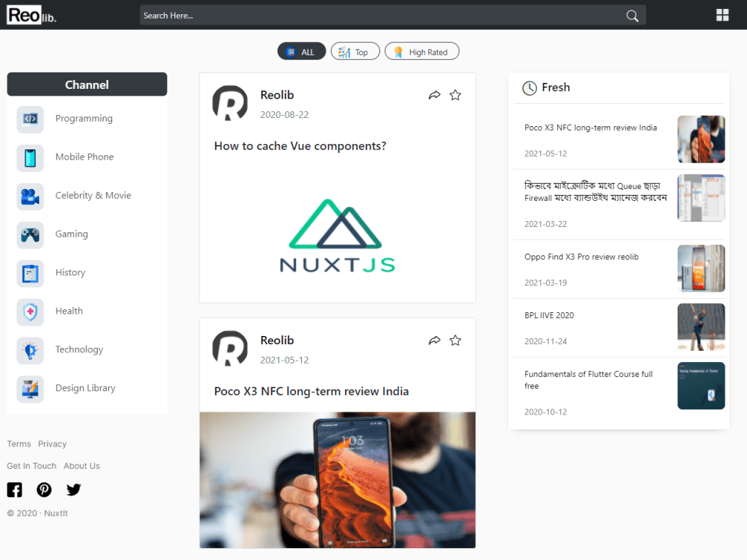Screen dimensions: 747x560
Task: Open the grid apps menu icon
Action: point(722,15)
